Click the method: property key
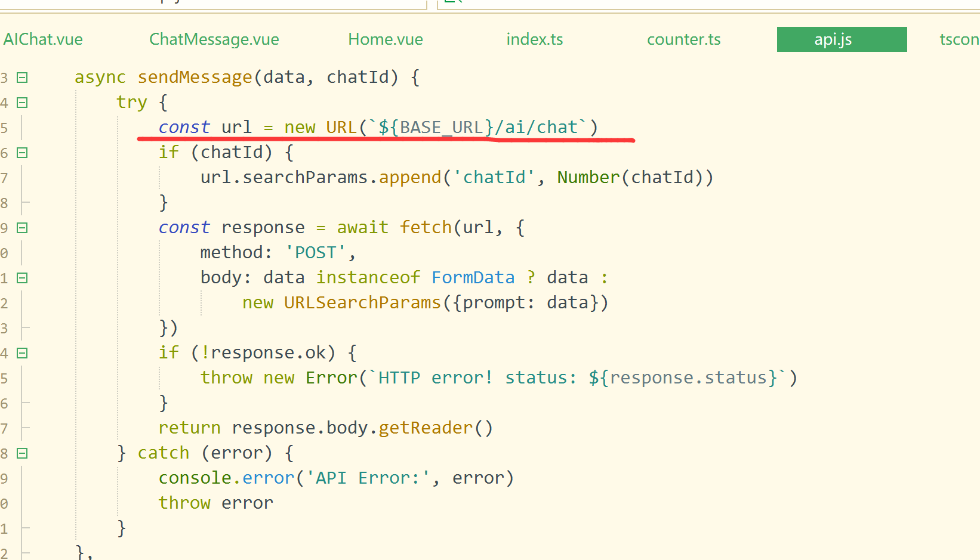The width and height of the screenshot is (980, 560). (x=236, y=253)
